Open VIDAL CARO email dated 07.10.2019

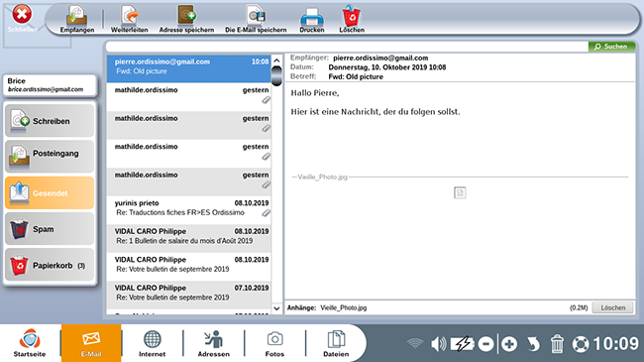(189, 295)
